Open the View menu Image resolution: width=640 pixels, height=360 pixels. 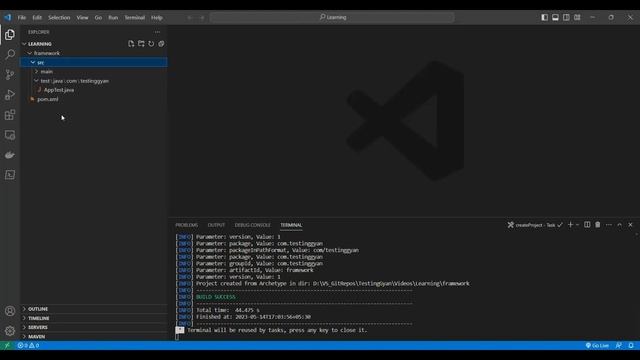[x=82, y=18]
